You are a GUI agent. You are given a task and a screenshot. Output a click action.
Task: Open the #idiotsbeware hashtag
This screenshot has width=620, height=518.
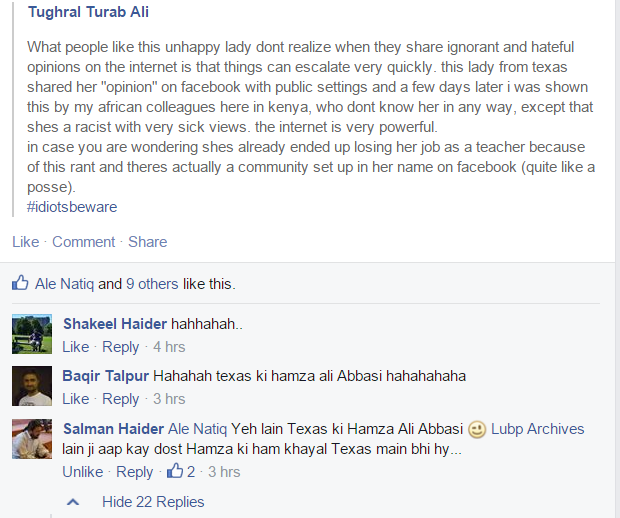pyautogui.click(x=72, y=207)
